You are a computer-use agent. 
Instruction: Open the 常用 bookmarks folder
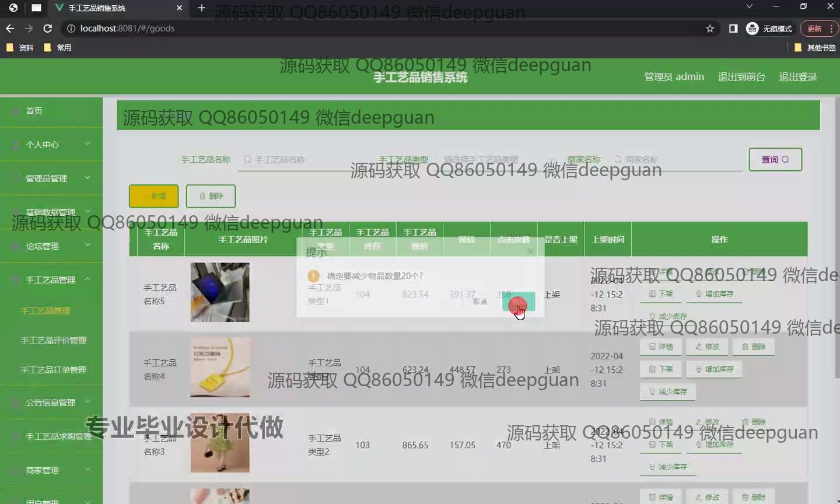click(x=58, y=48)
